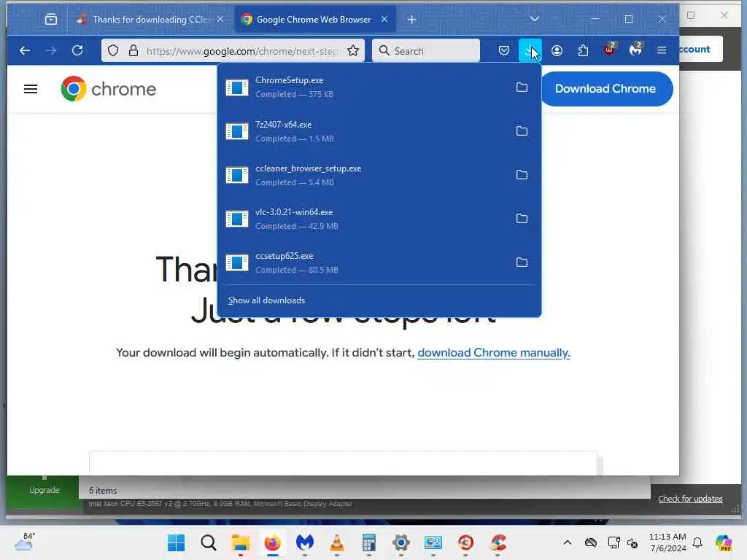Expand the list all tabs chevron

coord(535,19)
